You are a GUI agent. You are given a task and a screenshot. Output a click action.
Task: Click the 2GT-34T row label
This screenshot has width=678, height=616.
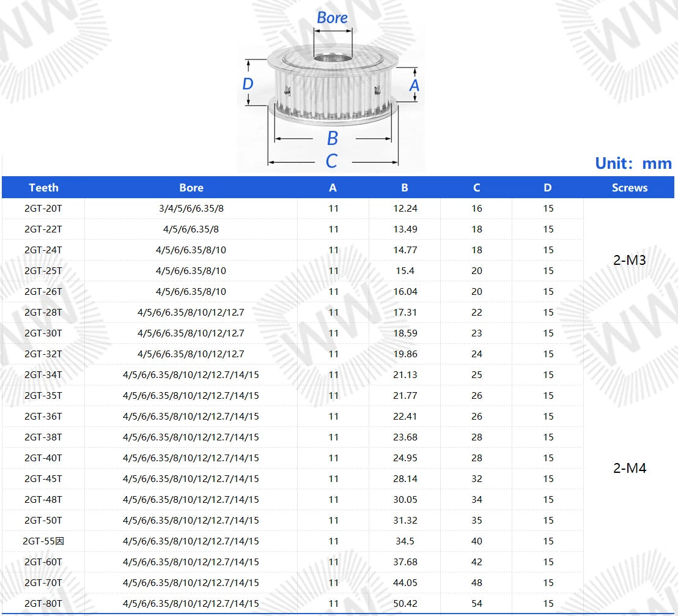pos(43,374)
